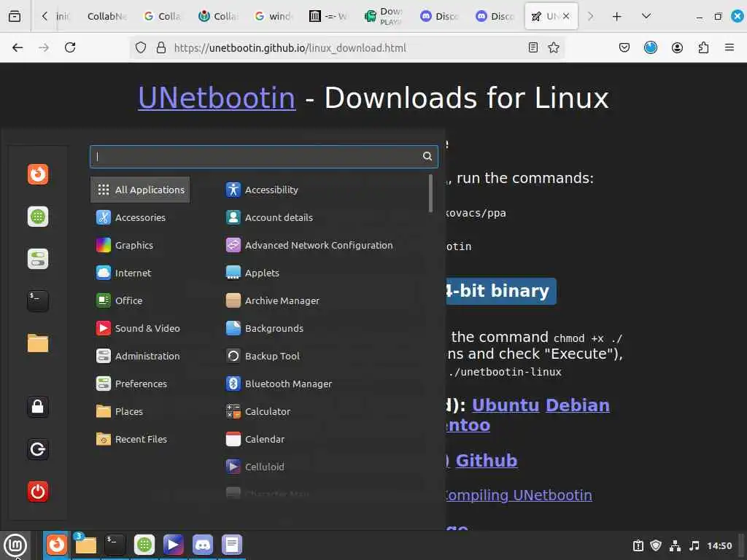Image resolution: width=747 pixels, height=560 pixels.
Task: Open the Github source link
Action: tap(487, 461)
